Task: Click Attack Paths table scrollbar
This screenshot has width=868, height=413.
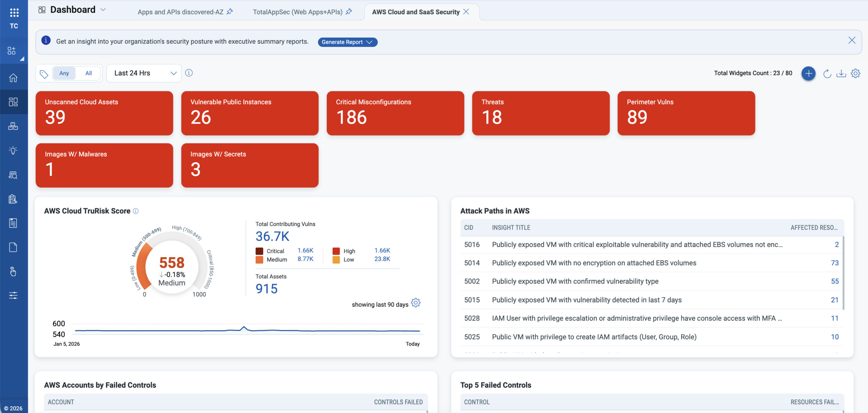Action: coord(843,273)
